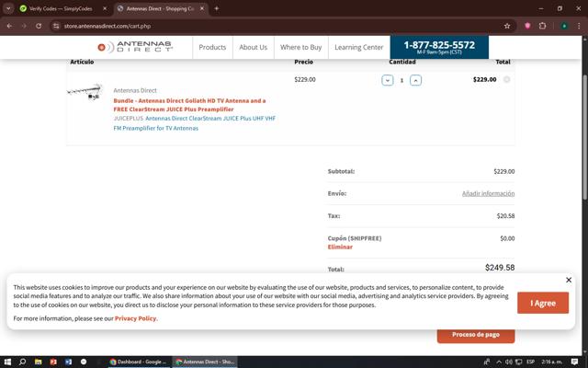The image size is (588, 368).
Task: Click the antenna product thumbnail
Action: click(85, 92)
